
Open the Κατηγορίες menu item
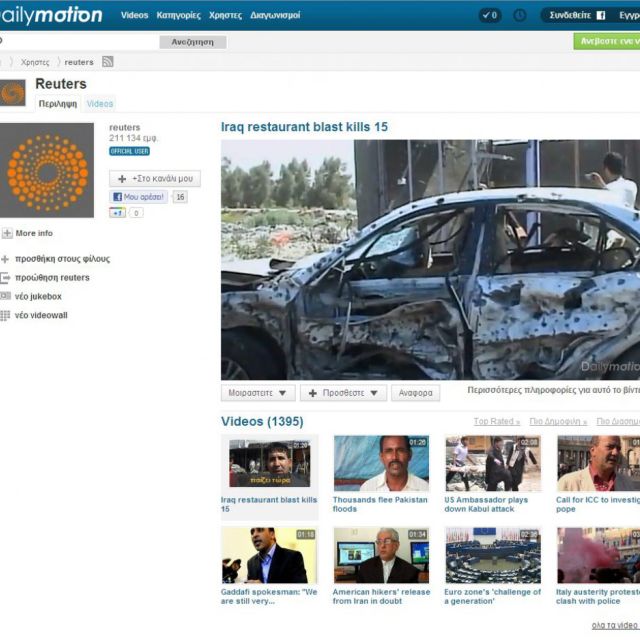click(x=178, y=16)
